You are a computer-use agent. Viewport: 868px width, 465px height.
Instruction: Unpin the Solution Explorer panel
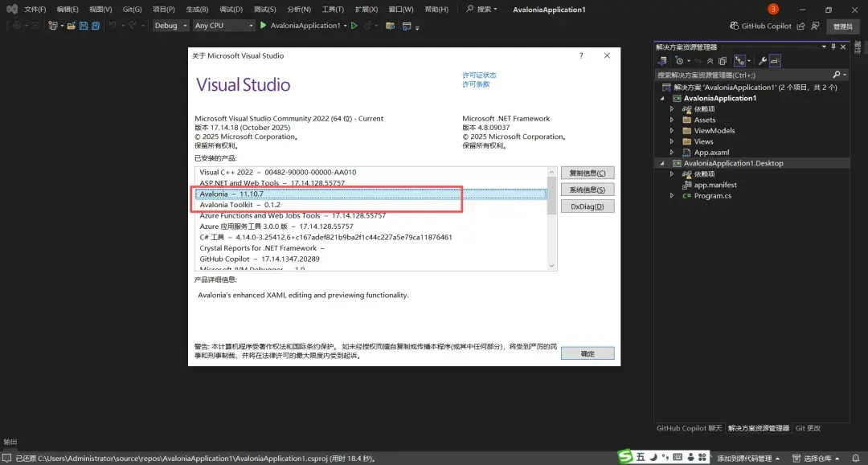[x=832, y=47]
